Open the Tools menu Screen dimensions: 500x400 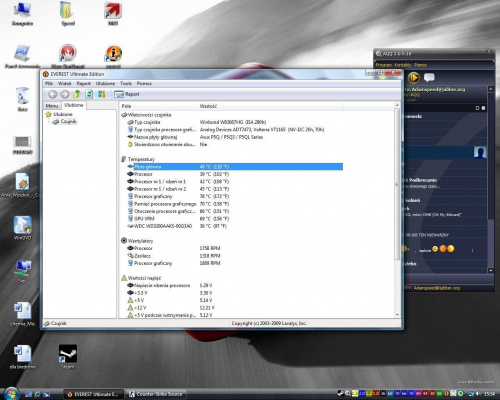(126, 83)
